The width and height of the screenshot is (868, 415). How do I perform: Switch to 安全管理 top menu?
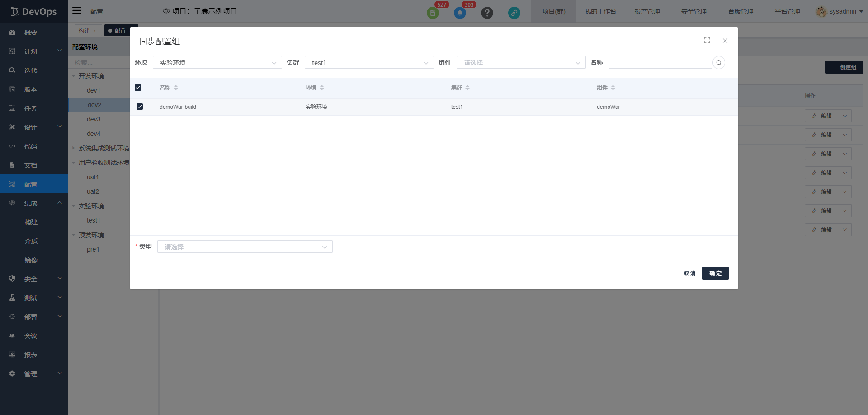tap(694, 11)
